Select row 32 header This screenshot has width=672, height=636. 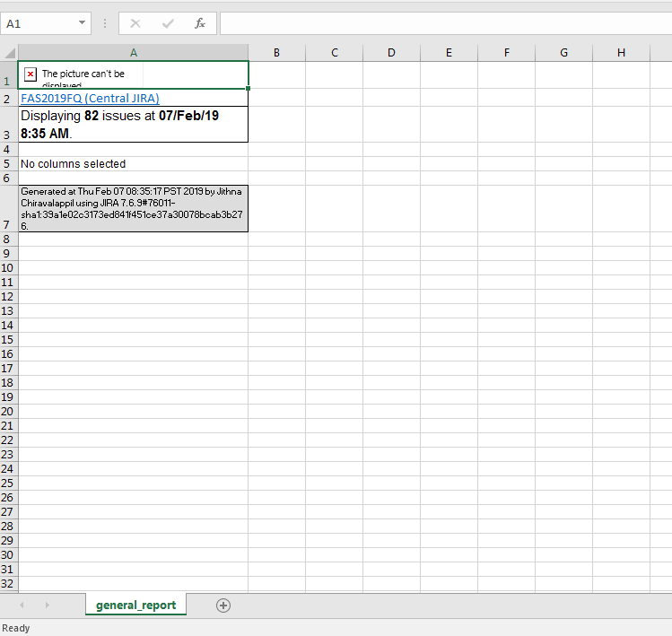[x=9, y=584]
